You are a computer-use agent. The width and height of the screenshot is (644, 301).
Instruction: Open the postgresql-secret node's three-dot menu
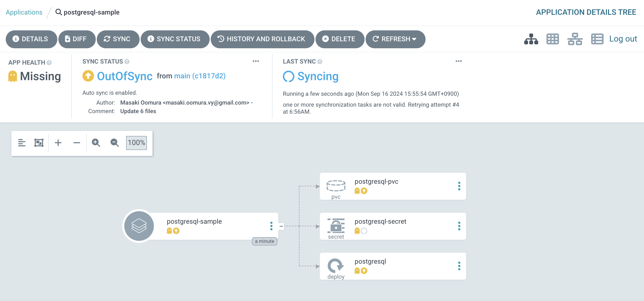pos(459,226)
